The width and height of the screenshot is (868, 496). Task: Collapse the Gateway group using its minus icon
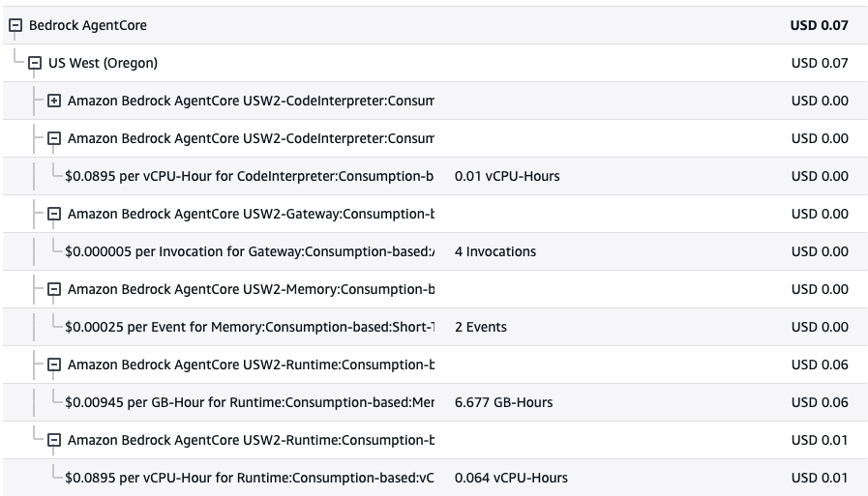pos(54,215)
